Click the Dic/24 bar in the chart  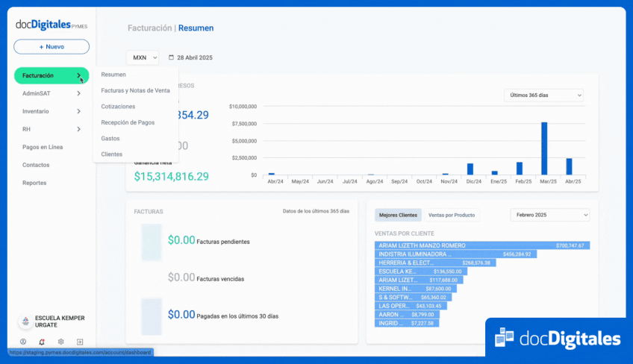pyautogui.click(x=470, y=169)
